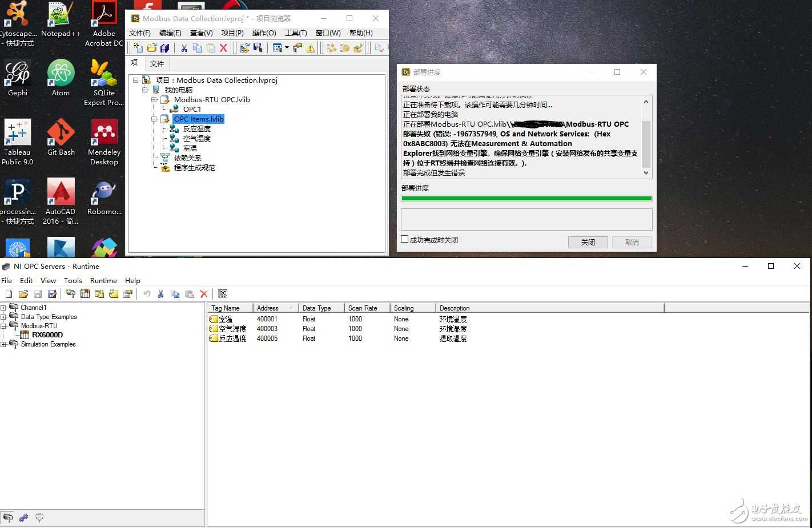The height and width of the screenshot is (528, 812).
Task: Click New Tag icon in OPC Servers toolbar
Action: coord(114,294)
